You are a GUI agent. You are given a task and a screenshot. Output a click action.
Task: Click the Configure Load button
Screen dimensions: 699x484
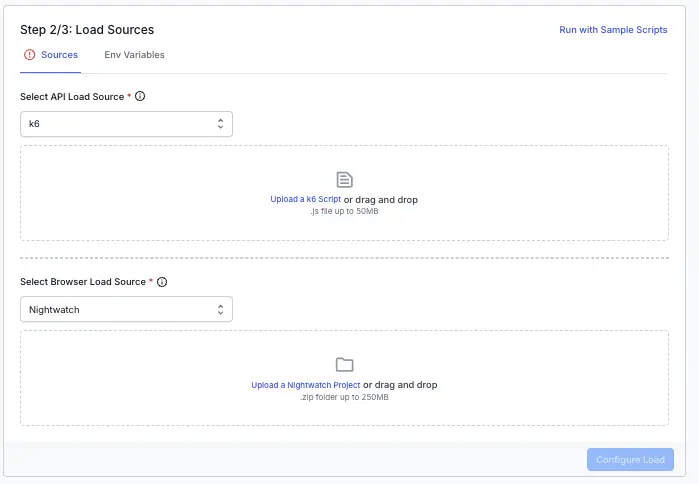[x=630, y=459]
